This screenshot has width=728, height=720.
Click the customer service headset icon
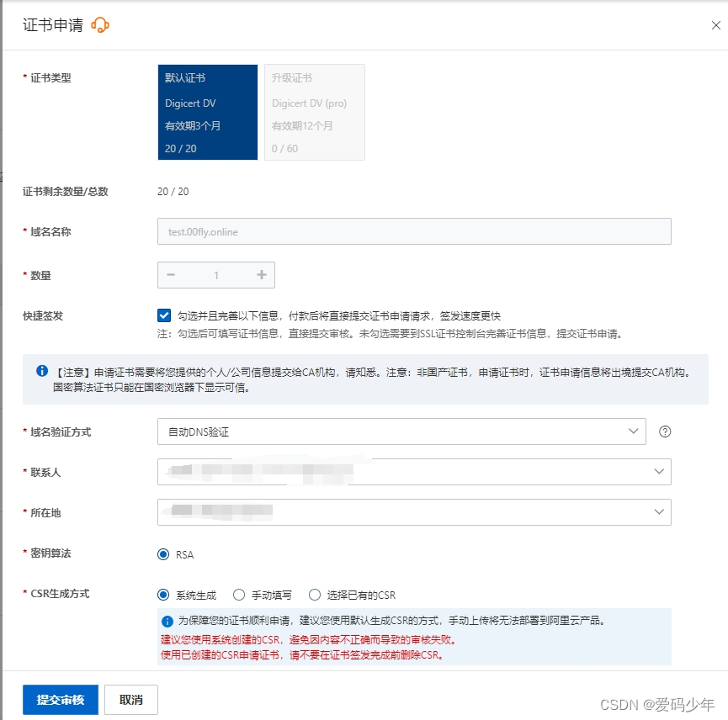point(100,25)
